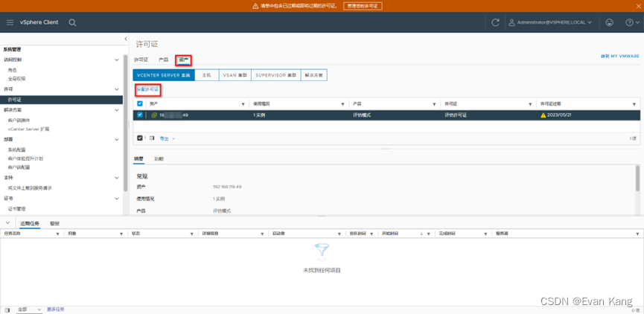The height and width of the screenshot is (314, 644).
Task: Open vCenter Server 扩展 in sidebar
Action: (28, 129)
